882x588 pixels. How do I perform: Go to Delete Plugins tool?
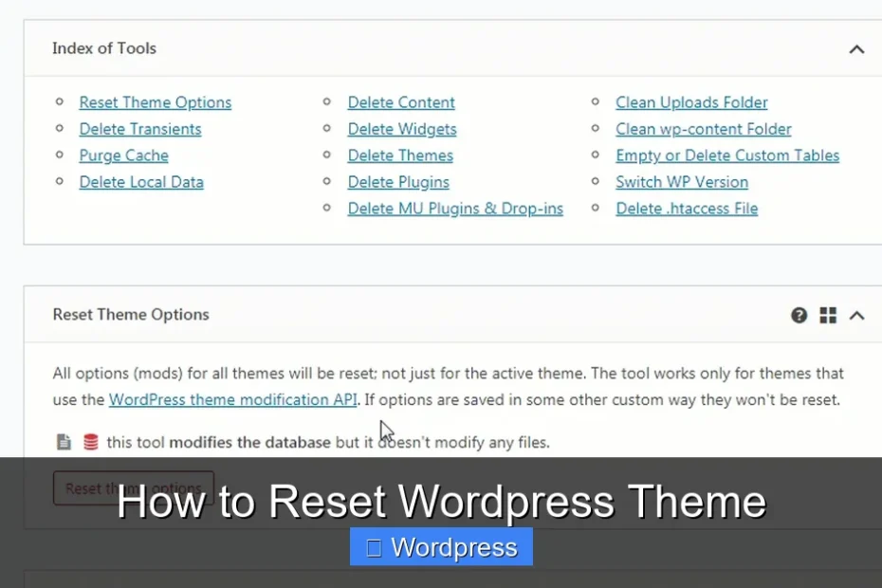(398, 182)
